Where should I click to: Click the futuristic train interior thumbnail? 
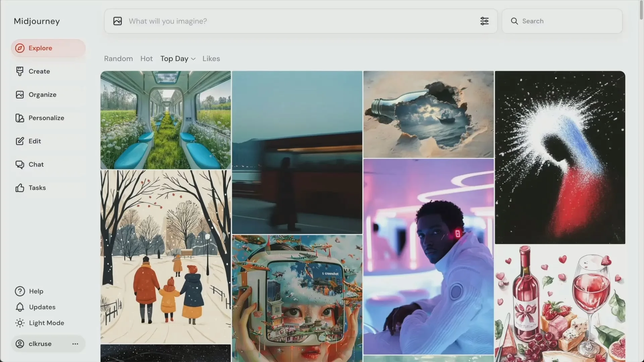click(x=165, y=119)
